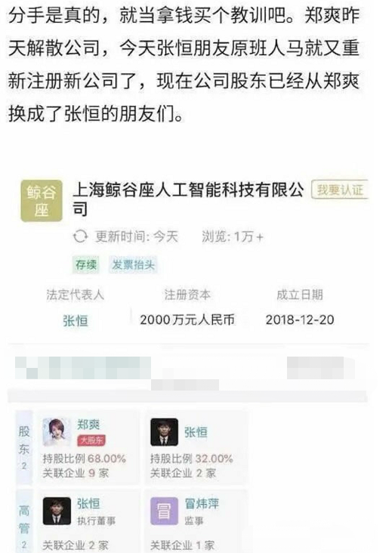Click 郑爽's 关联企业 9 家 text
The width and height of the screenshot is (392, 553).
pyautogui.click(x=76, y=473)
